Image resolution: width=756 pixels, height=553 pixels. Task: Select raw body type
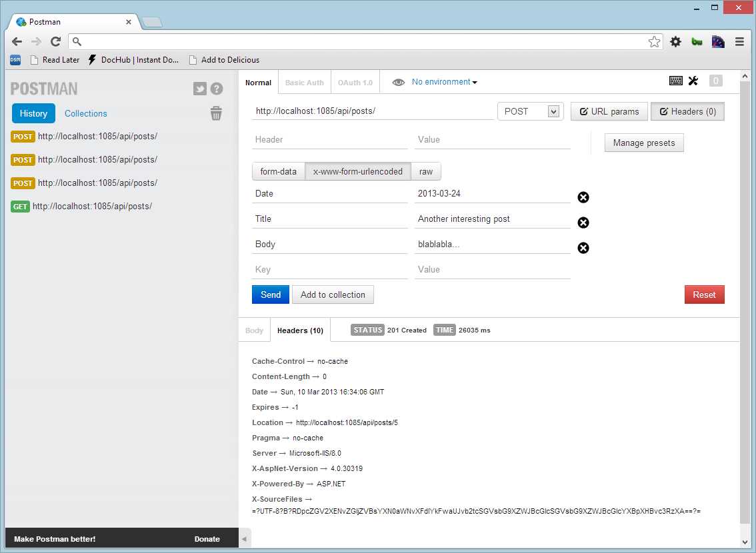click(x=426, y=171)
